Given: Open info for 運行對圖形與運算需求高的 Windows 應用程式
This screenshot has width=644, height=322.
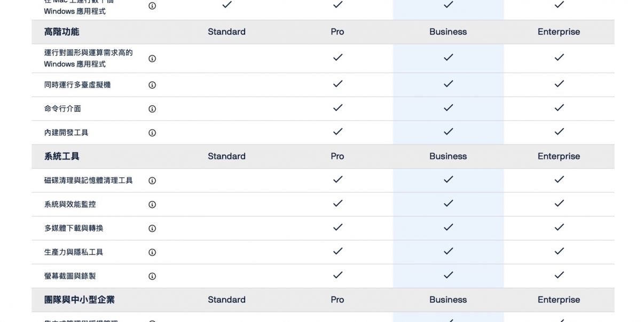Looking at the screenshot, I should [x=152, y=59].
